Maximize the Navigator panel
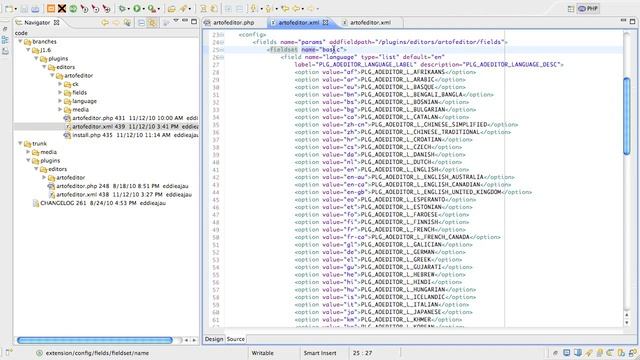This screenshot has height=360, width=640. (194, 21)
